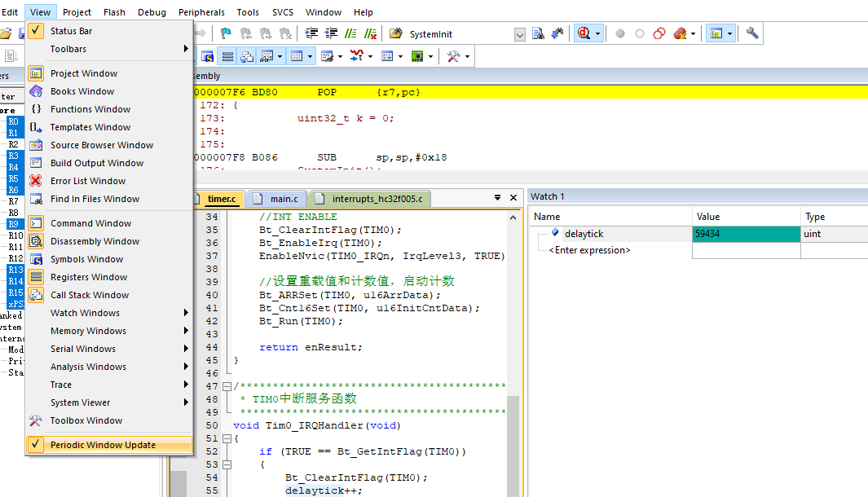This screenshot has height=497, width=868.
Task: Toggle project window toolbar icon
Action: (716, 33)
